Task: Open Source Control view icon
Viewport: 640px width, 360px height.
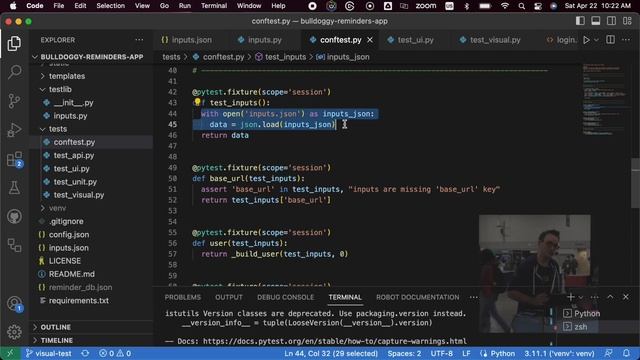Action: (x=14, y=101)
